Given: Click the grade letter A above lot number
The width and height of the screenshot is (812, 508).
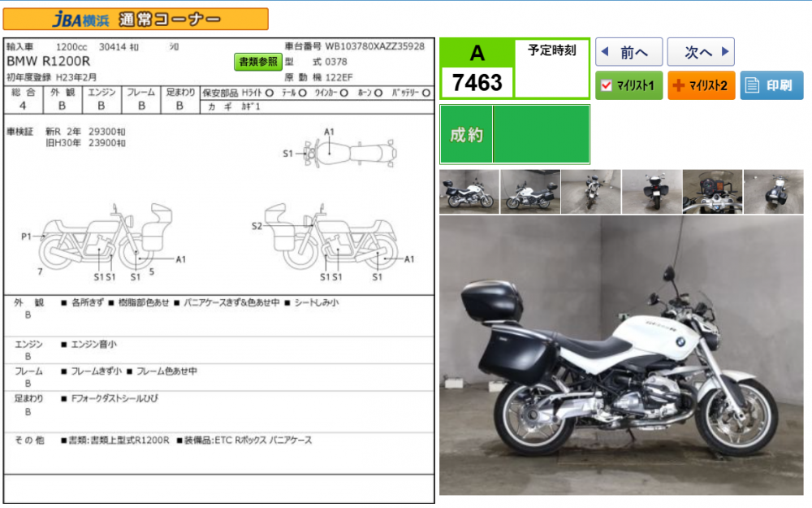Looking at the screenshot, I should coord(477,53).
